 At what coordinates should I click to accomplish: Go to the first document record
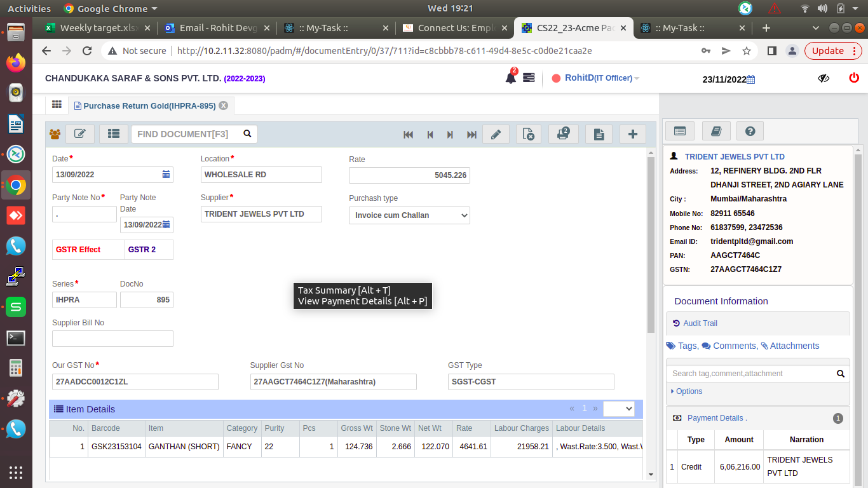[x=409, y=135]
